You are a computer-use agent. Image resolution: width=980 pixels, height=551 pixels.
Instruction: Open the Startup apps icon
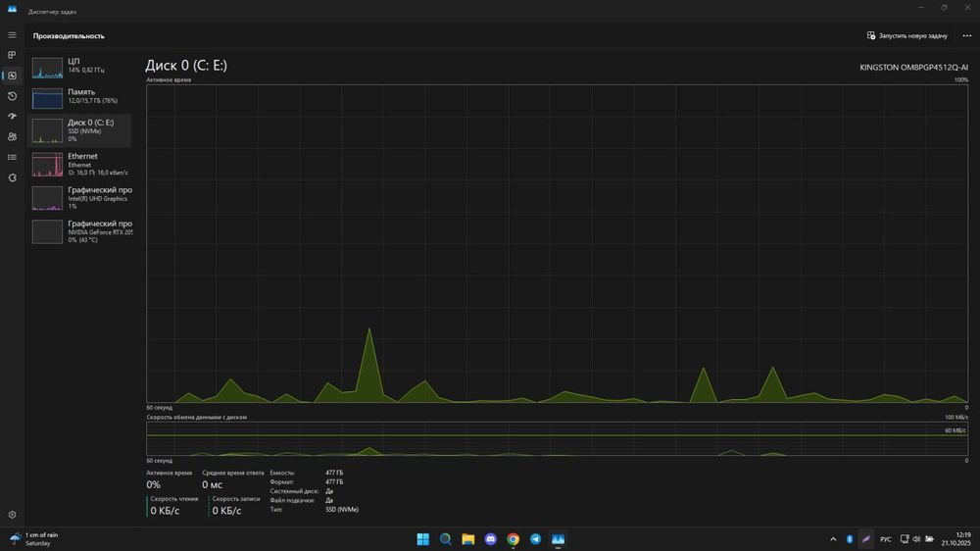[x=12, y=117]
